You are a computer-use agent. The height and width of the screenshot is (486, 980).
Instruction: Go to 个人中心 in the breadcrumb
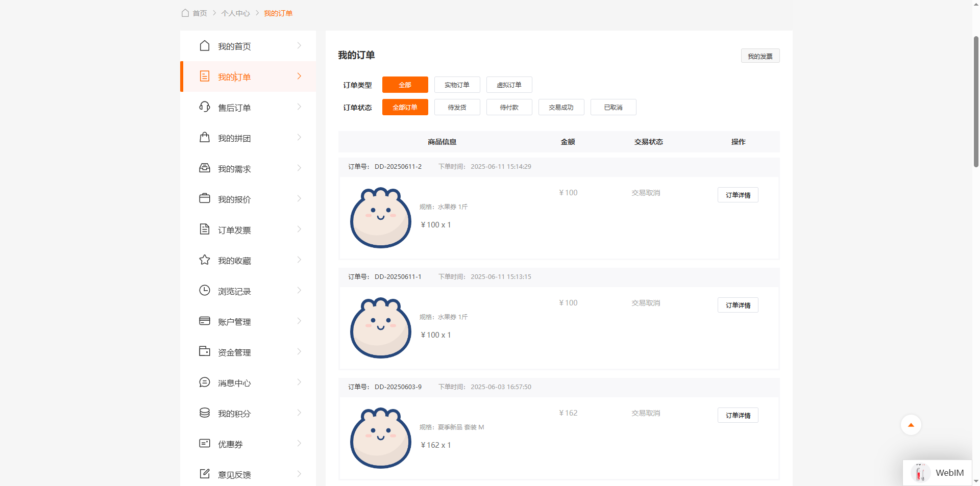coord(235,13)
